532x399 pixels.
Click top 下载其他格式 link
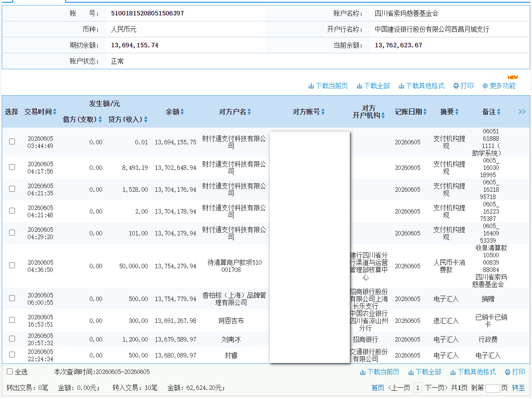pos(421,86)
